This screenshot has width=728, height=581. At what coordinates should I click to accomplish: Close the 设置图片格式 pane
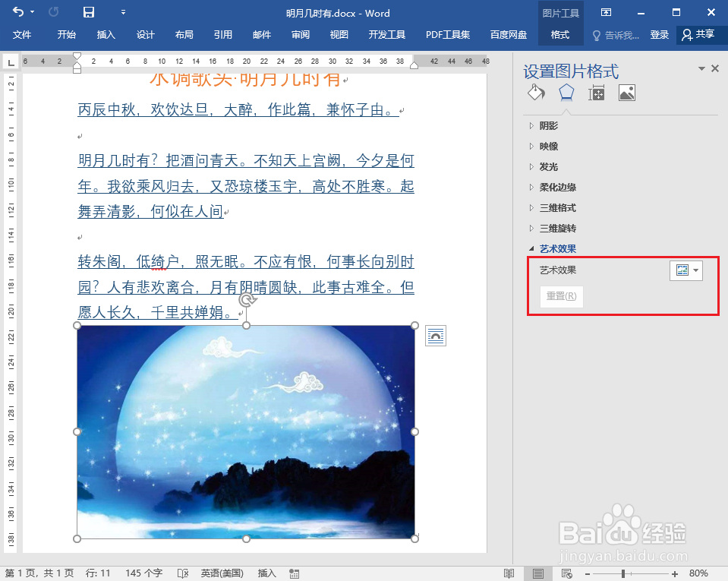[x=715, y=69]
